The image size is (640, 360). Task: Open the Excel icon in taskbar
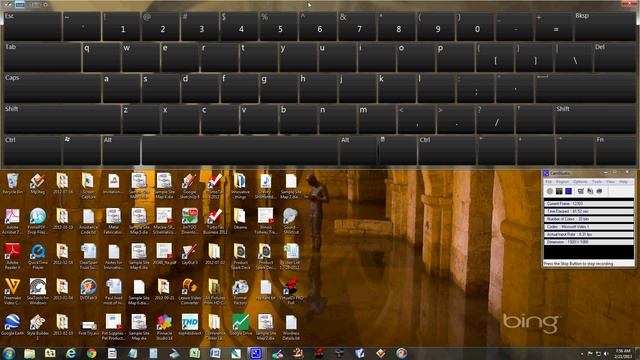click(x=195, y=353)
